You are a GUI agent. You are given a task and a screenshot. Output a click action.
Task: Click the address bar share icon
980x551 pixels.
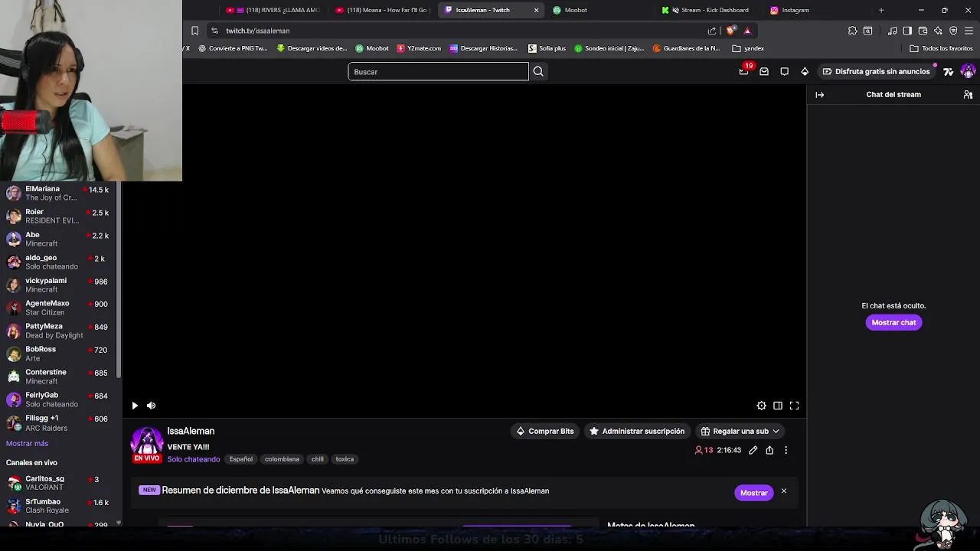[x=712, y=31]
